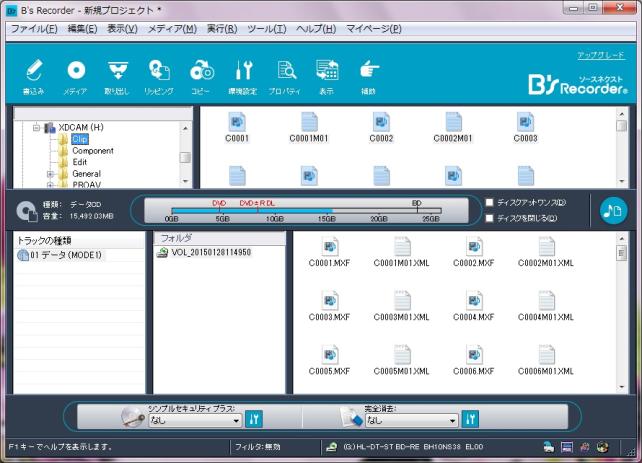642x463 pixels.
Task: Open the ヘルプ(H) menu
Action: pyautogui.click(x=316, y=29)
